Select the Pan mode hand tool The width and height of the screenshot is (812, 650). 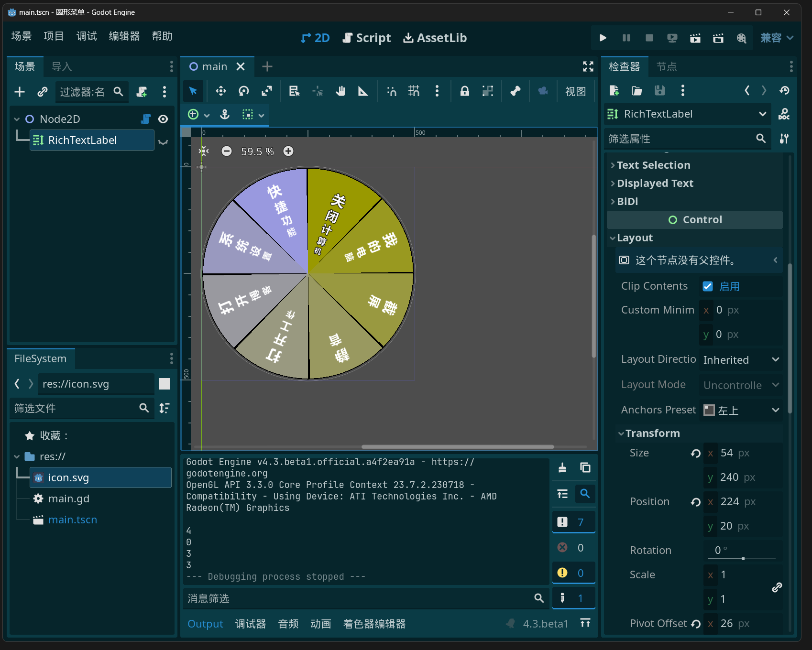340,91
